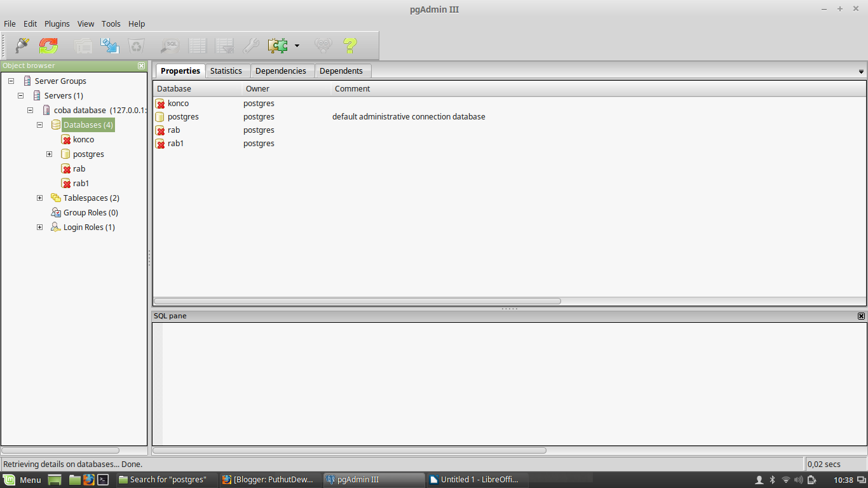The width and height of the screenshot is (868, 488).
Task: Switch to the Dependents tab
Action: click(x=341, y=71)
